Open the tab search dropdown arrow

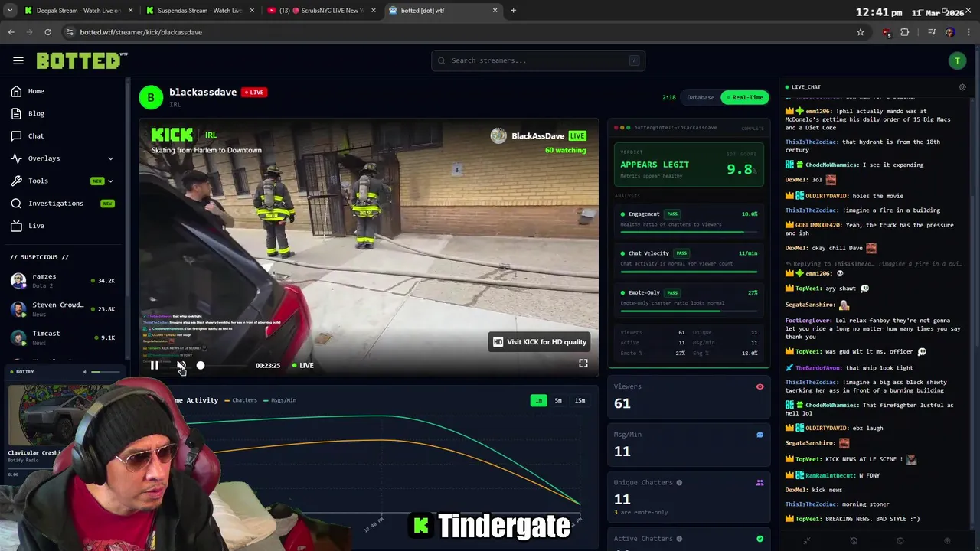(x=10, y=11)
